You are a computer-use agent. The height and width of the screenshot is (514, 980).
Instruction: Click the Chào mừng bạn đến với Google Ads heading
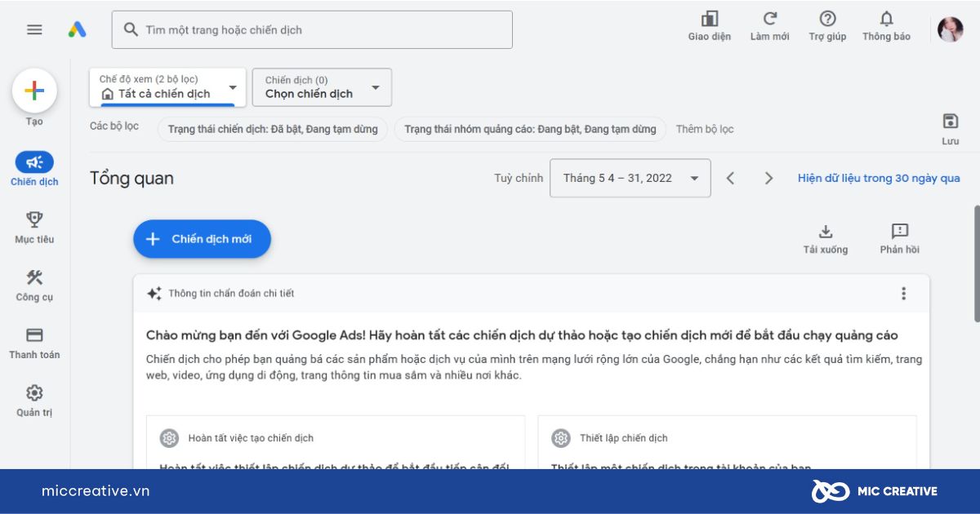click(x=522, y=335)
